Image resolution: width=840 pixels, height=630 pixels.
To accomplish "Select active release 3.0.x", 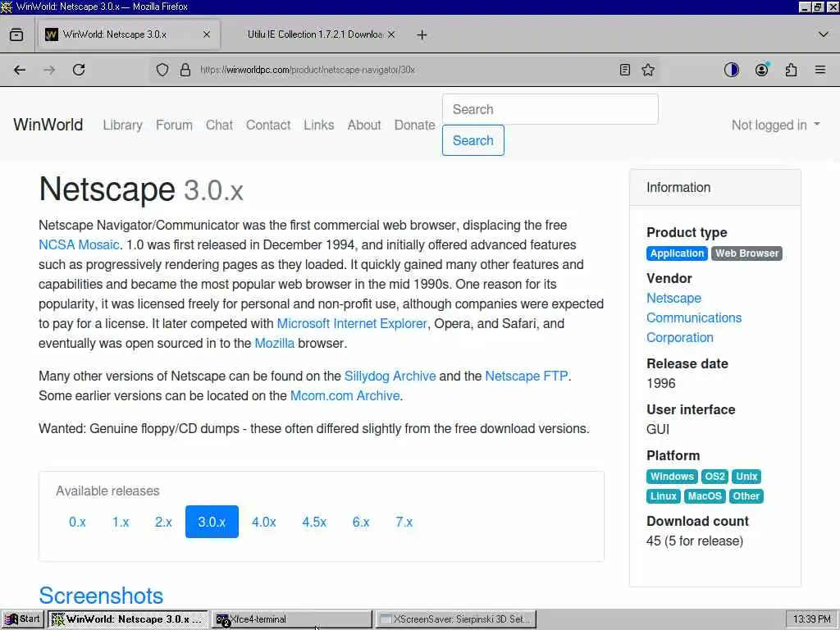I will click(x=212, y=522).
